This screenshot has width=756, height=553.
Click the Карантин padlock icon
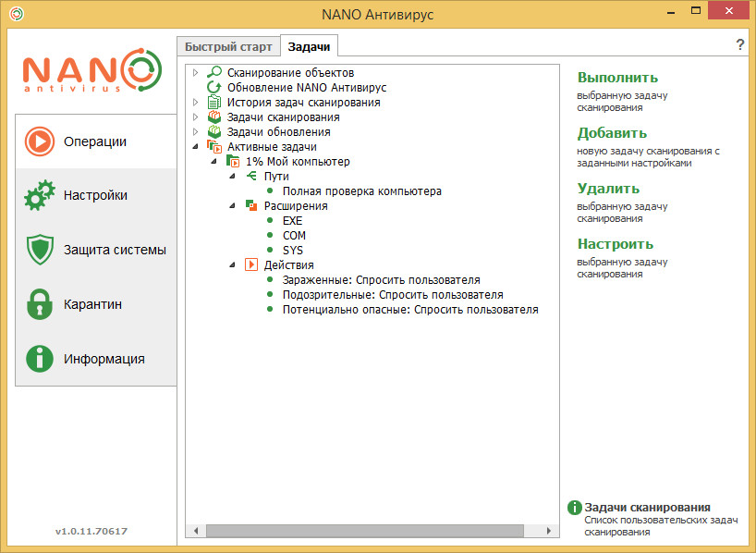click(40, 304)
